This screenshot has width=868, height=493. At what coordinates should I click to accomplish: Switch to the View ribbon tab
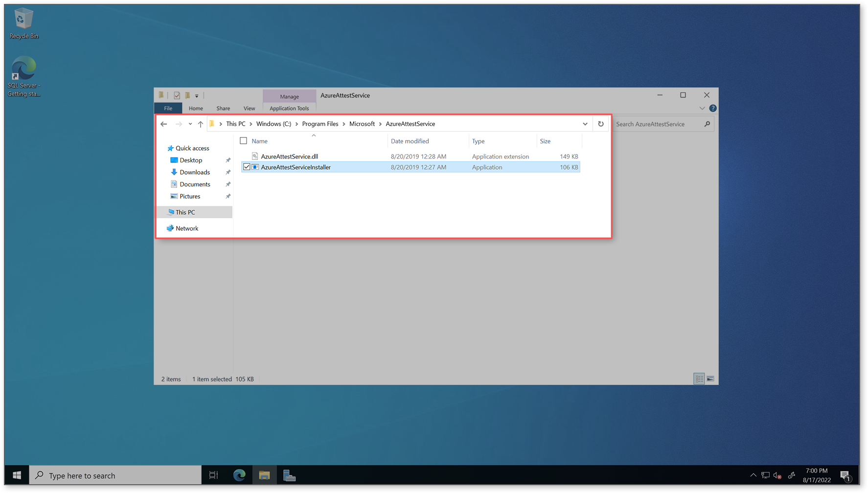point(249,108)
